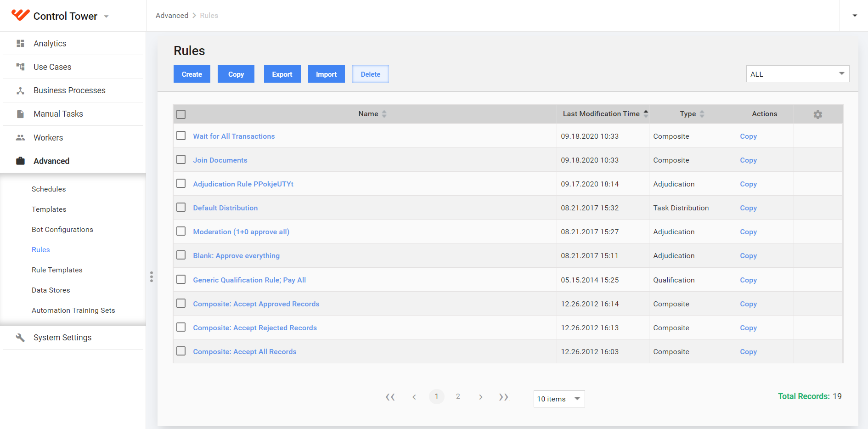Go to first page of rules
This screenshot has width=868, height=429.
[x=390, y=397]
